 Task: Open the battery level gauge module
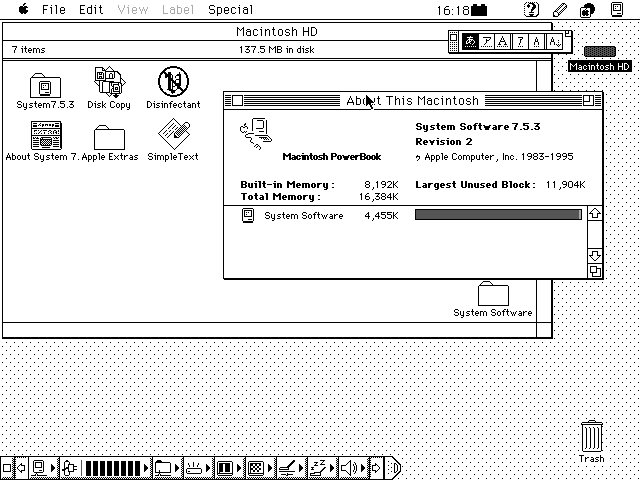pos(105,468)
